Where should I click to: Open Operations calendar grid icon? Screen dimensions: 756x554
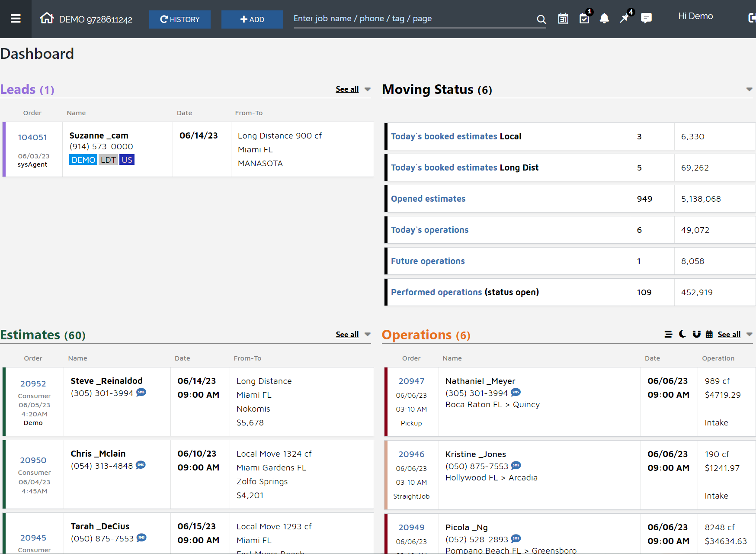coord(709,334)
